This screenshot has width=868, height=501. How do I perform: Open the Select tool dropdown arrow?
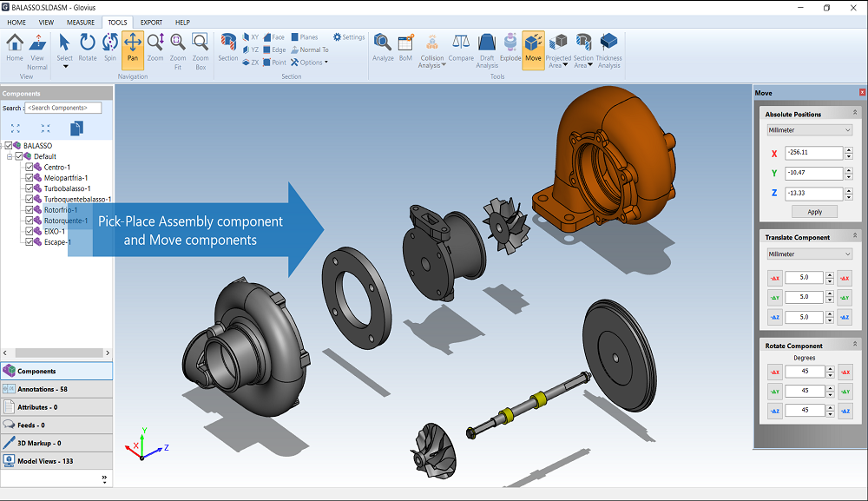click(x=65, y=67)
